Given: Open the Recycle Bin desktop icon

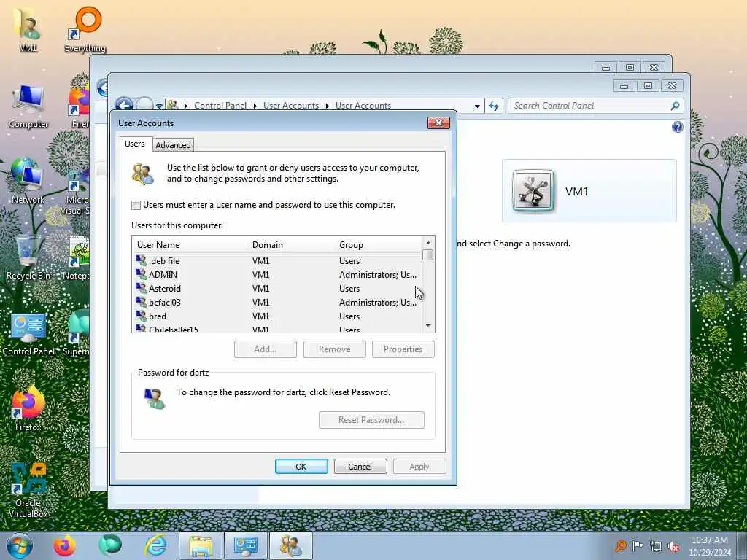Looking at the screenshot, I should tap(28, 257).
